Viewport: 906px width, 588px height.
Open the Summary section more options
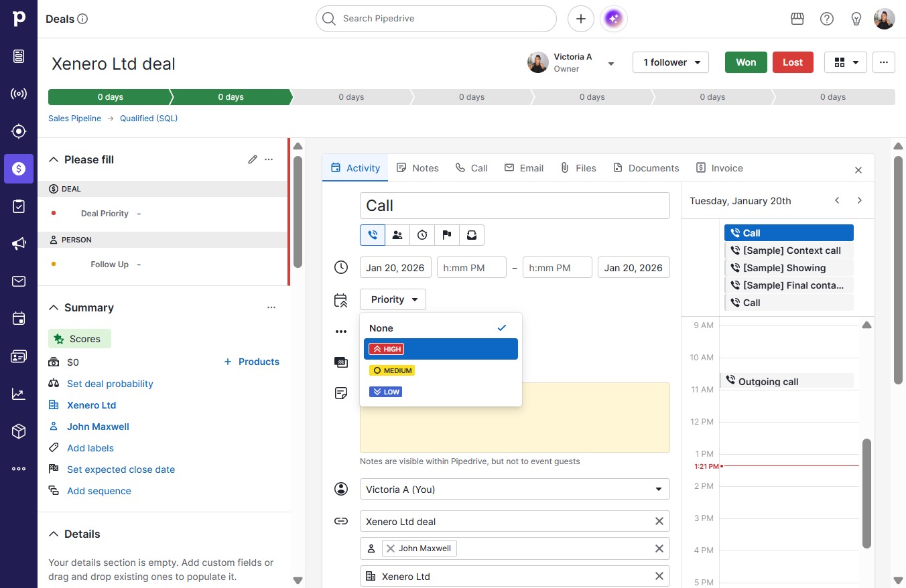[271, 307]
